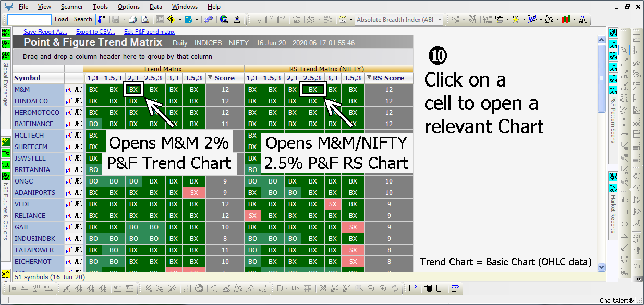Click the RS Score 12 cell in the M&M row

(x=389, y=89)
